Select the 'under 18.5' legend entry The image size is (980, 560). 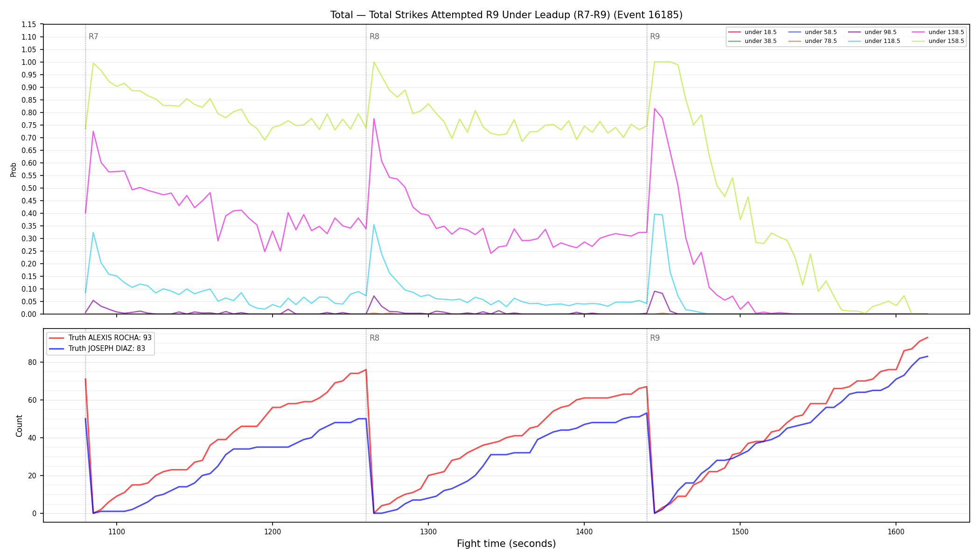tap(753, 32)
